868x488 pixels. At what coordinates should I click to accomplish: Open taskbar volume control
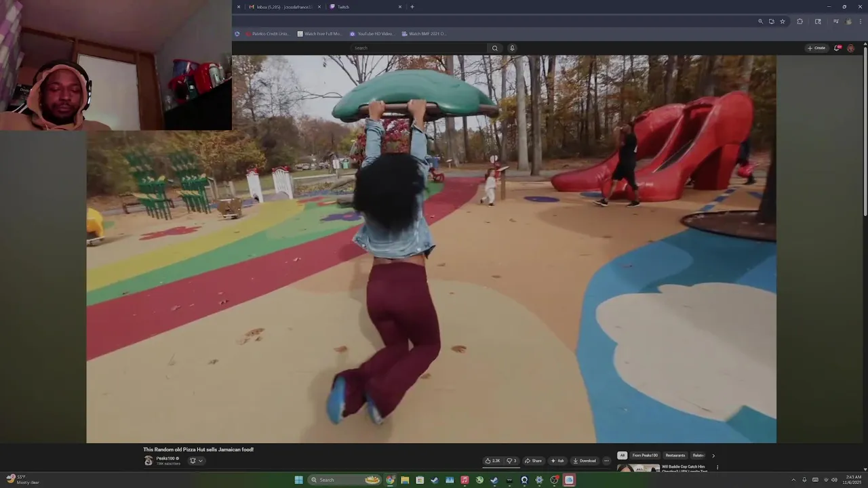(834, 480)
